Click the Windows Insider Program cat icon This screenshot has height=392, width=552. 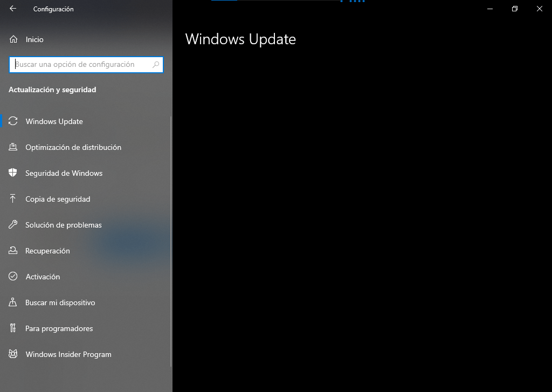click(x=13, y=354)
